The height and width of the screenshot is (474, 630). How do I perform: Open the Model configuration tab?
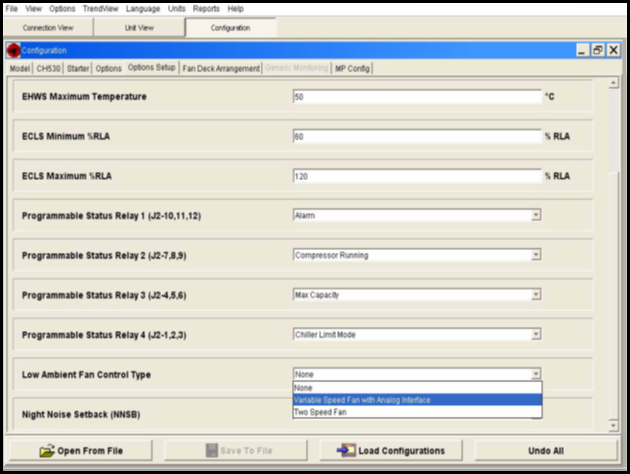pyautogui.click(x=20, y=68)
